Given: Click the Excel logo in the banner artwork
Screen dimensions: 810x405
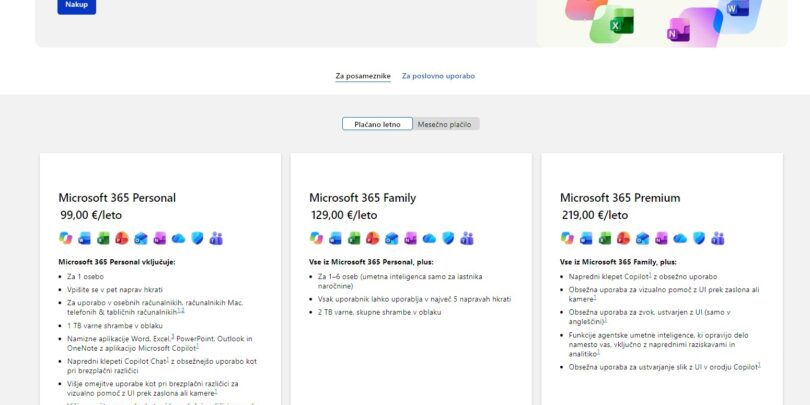Looking at the screenshot, I should click(x=620, y=22).
